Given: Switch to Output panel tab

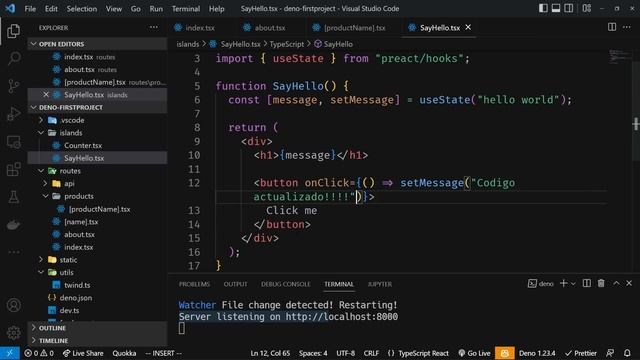Looking at the screenshot, I should pyautogui.click(x=235, y=284).
